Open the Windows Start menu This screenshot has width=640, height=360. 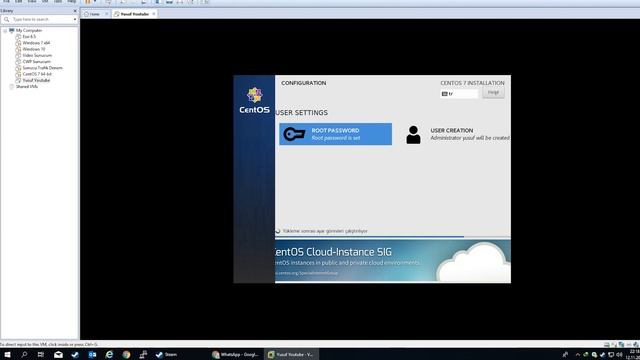pos(7,354)
